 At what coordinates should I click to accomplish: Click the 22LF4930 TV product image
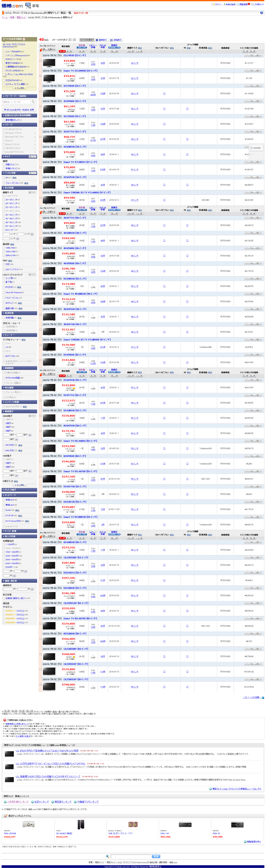pyautogui.click(x=49, y=63)
